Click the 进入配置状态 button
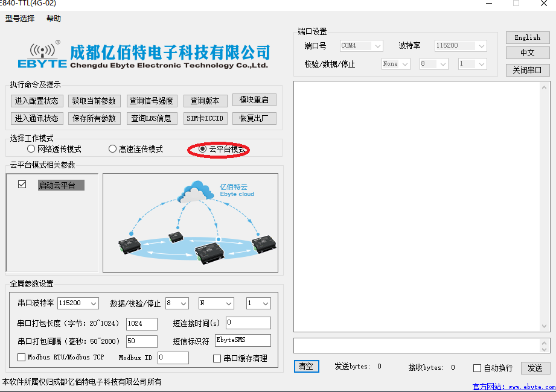The height and width of the screenshot is (392, 556). click(x=37, y=101)
